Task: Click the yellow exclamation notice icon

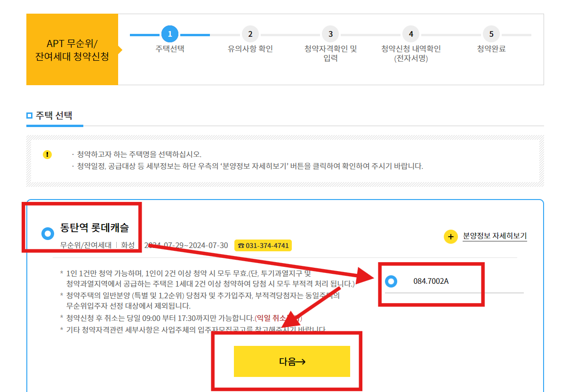Action: coord(47,154)
